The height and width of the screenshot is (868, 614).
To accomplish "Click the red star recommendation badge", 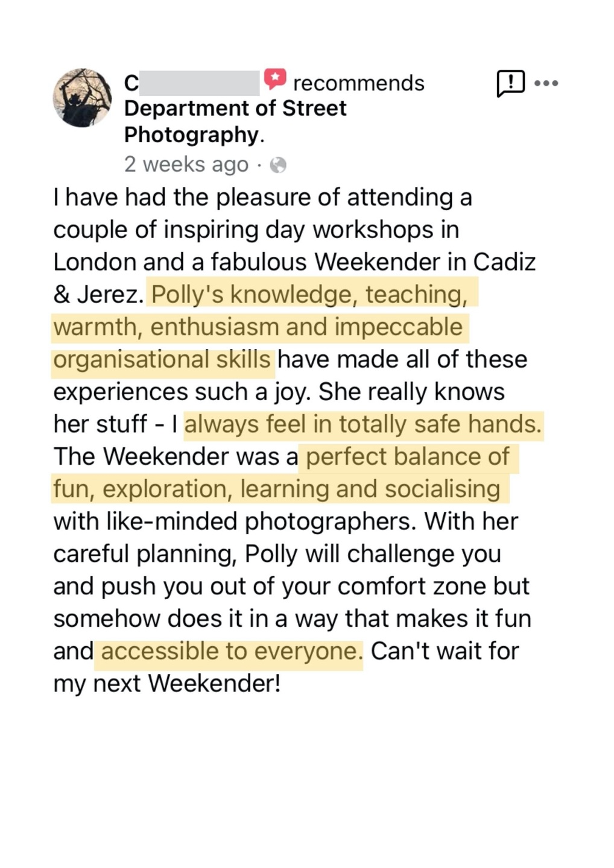I will pyautogui.click(x=275, y=80).
